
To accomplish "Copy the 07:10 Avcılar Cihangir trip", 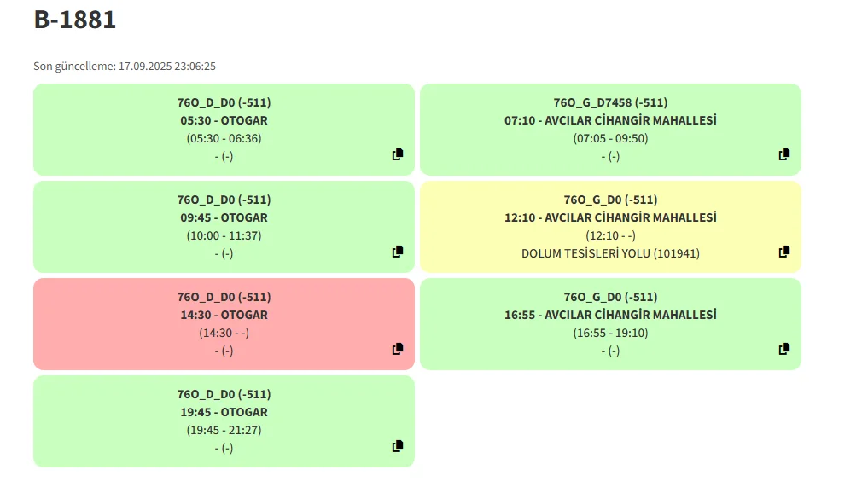I will pos(784,154).
